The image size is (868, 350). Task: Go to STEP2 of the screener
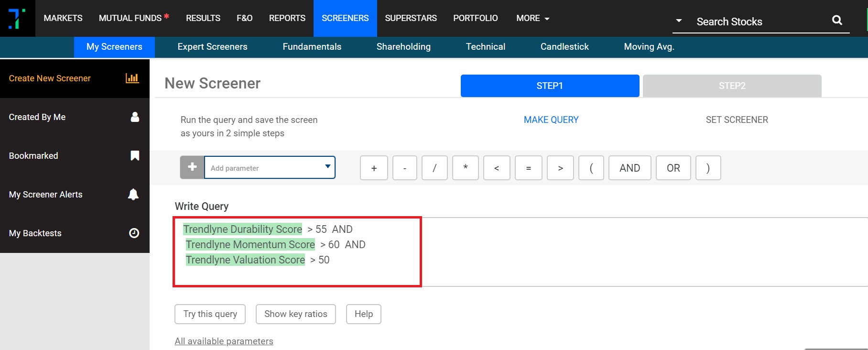coord(732,86)
